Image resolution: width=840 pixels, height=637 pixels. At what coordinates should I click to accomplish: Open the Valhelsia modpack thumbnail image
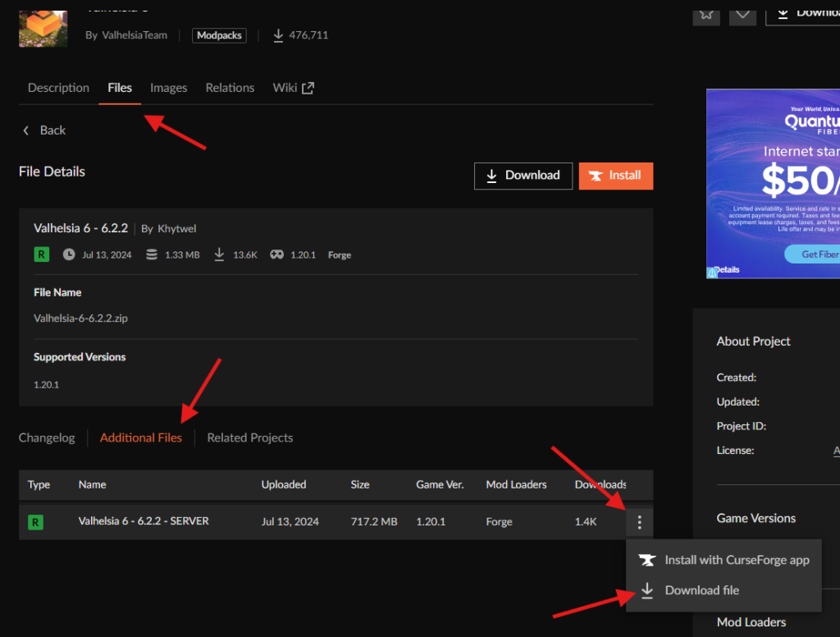(x=43, y=29)
